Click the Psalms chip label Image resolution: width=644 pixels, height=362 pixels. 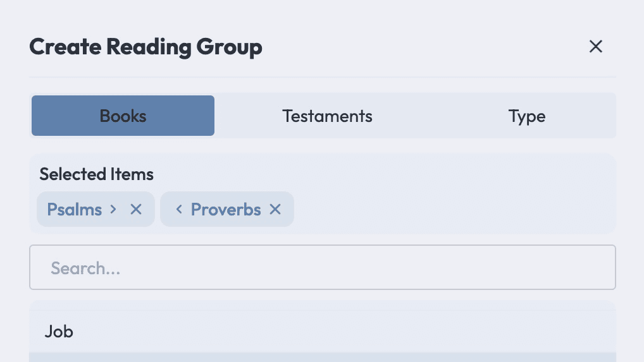[75, 210]
